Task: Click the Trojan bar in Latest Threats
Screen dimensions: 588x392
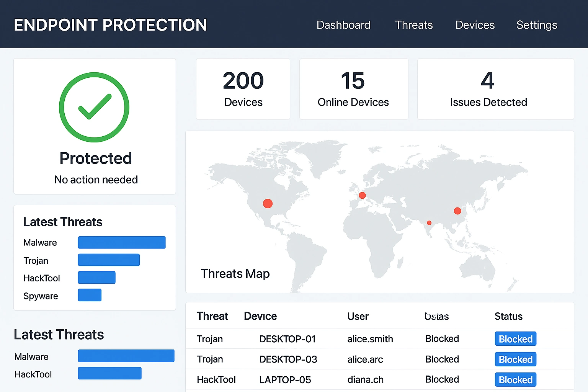Action: (108, 260)
